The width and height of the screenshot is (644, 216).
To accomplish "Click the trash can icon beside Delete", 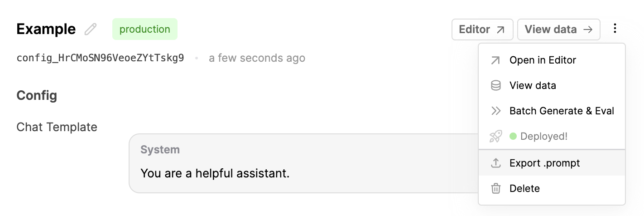I will (496, 188).
